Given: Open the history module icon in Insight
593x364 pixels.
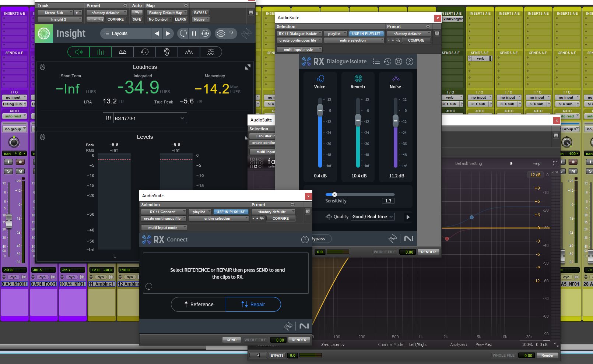Looking at the screenshot, I should pyautogui.click(x=145, y=52).
